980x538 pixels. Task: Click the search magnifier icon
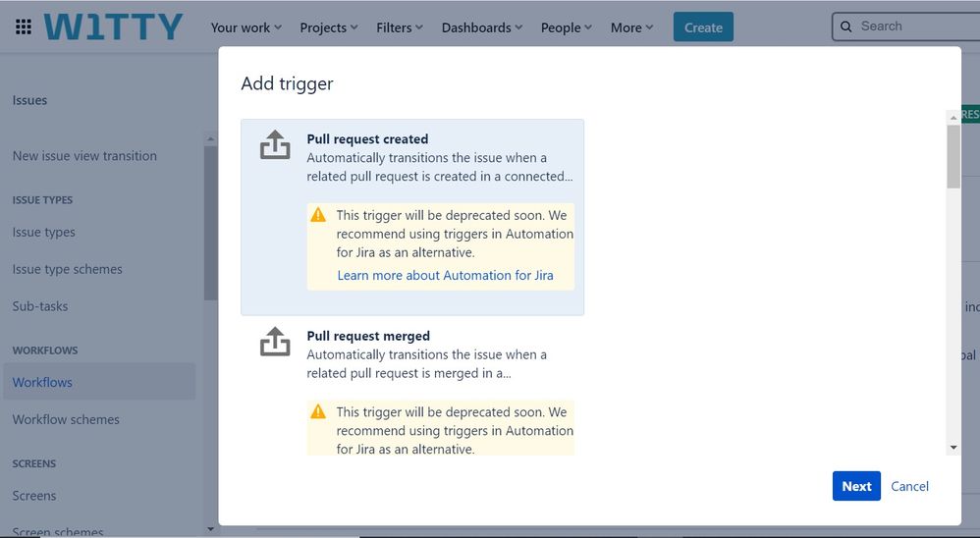846,27
